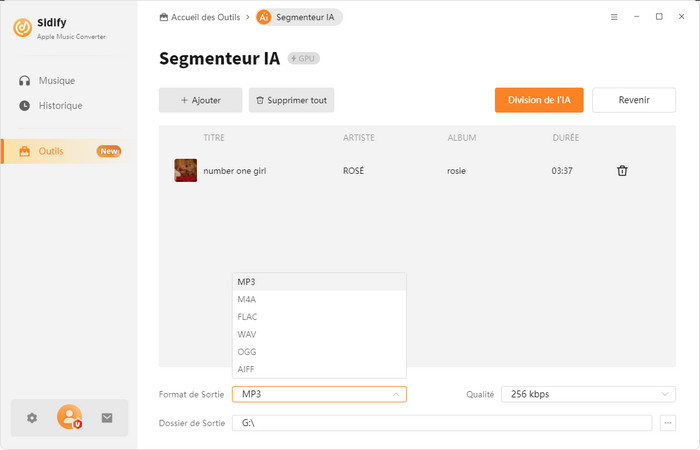Open the Historique section
The width and height of the screenshot is (700, 450).
tap(60, 105)
